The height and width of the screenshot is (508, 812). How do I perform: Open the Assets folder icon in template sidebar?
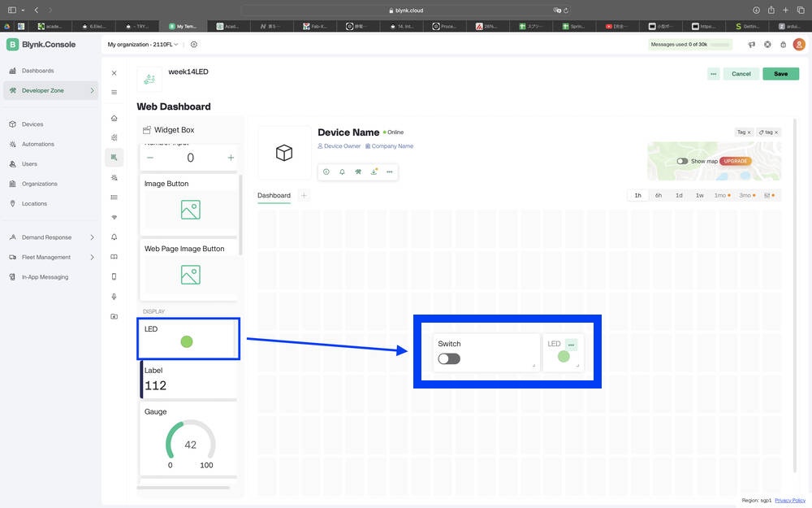tap(114, 316)
